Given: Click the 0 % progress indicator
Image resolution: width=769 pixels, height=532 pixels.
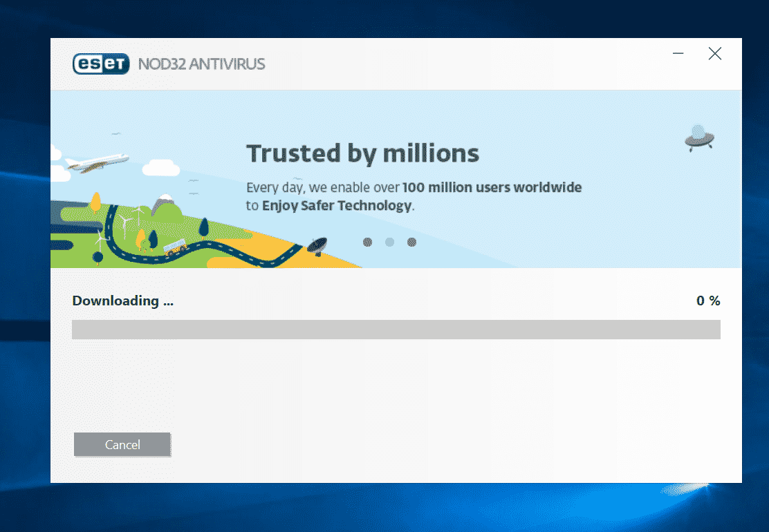Looking at the screenshot, I should [x=708, y=301].
